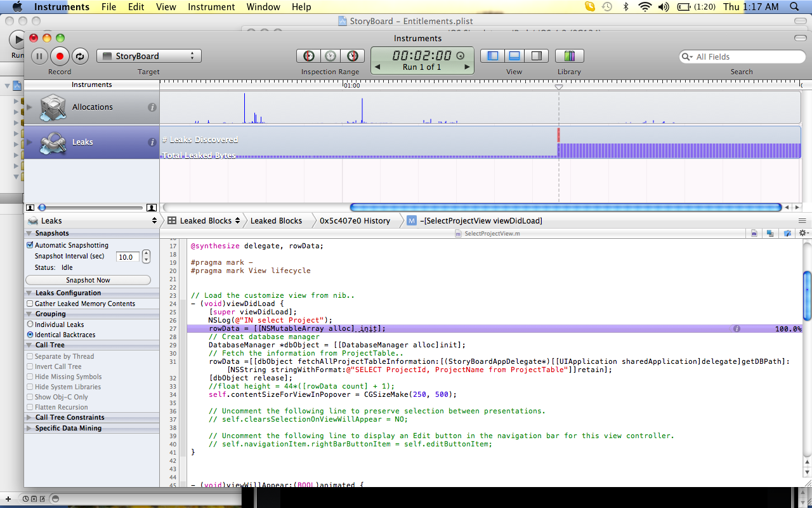This screenshot has width=812, height=508.
Task: Open the Edit menu
Action: point(136,7)
